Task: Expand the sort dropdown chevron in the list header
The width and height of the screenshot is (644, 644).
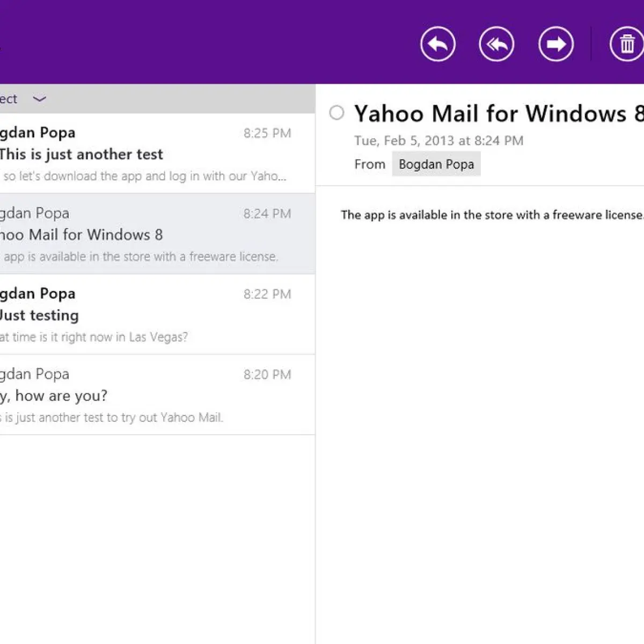Action: [x=40, y=99]
